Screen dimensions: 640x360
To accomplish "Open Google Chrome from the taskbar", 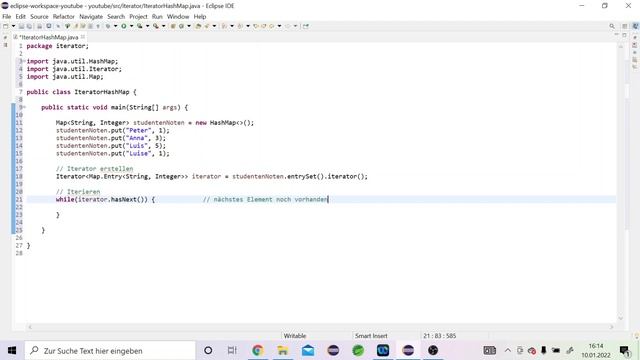I will pyautogui.click(x=258, y=351).
